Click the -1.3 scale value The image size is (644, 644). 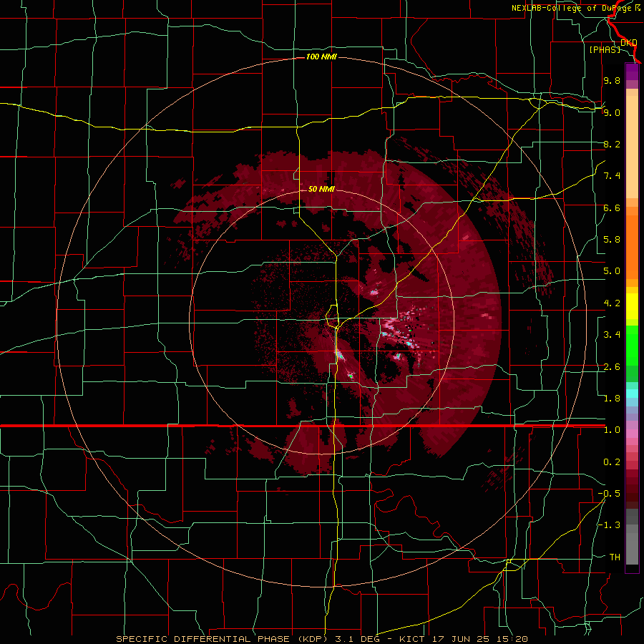[609, 525]
